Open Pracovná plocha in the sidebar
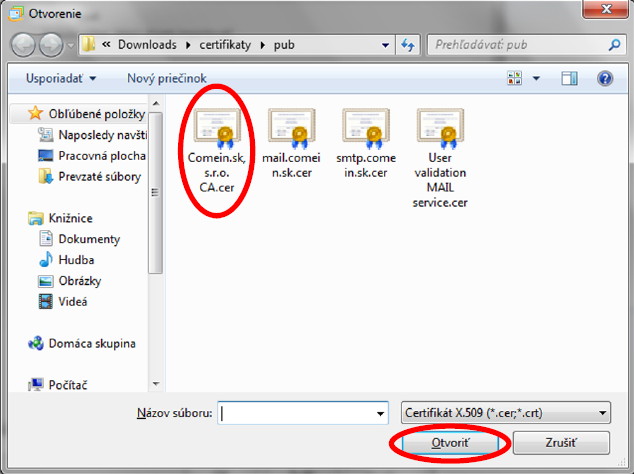This screenshot has height=474, width=634. [101, 156]
